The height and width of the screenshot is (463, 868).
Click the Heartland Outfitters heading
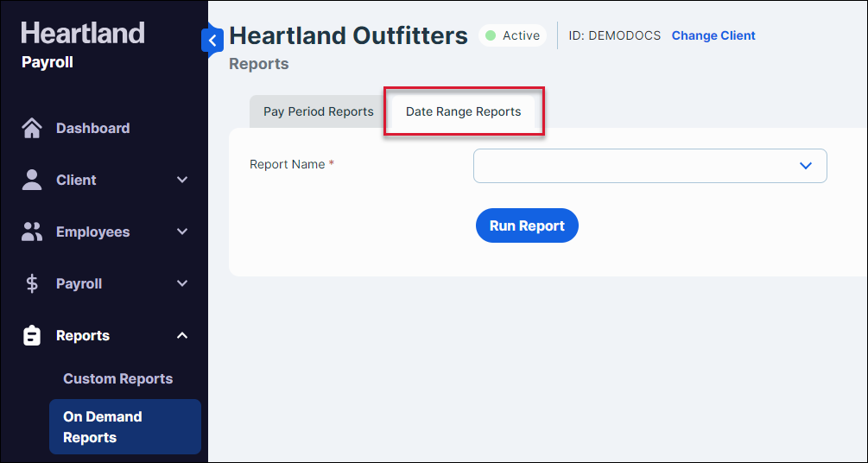[x=348, y=36]
